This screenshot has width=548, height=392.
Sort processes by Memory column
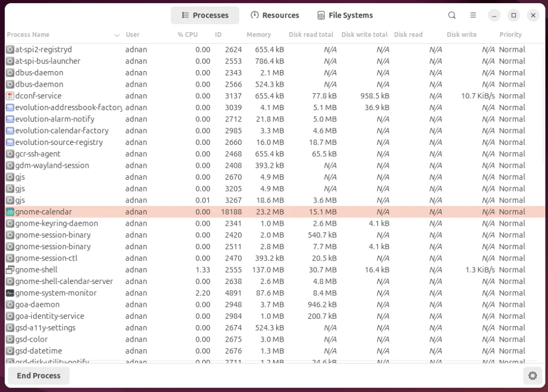coord(258,34)
